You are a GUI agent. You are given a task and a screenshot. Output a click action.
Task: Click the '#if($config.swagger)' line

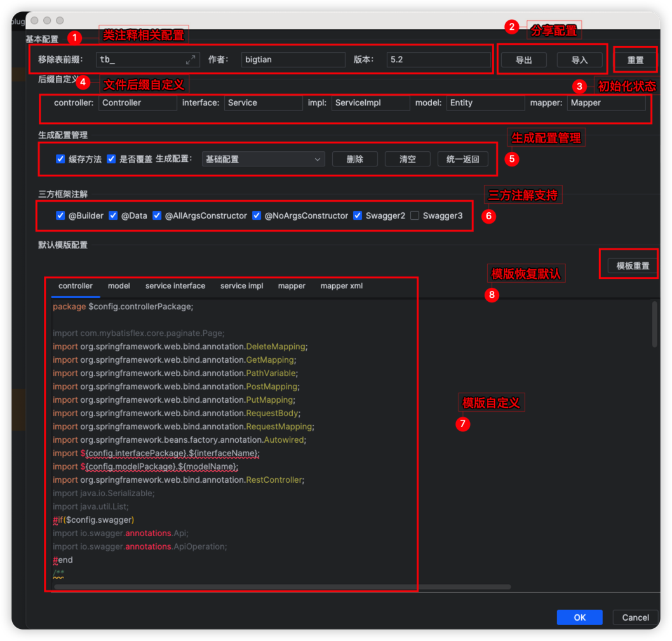[93, 520]
